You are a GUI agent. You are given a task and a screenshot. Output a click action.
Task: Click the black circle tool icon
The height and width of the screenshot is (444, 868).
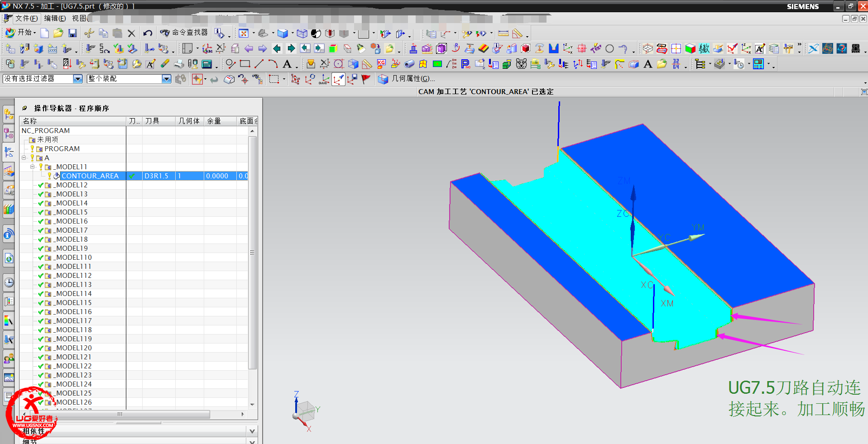click(610, 48)
